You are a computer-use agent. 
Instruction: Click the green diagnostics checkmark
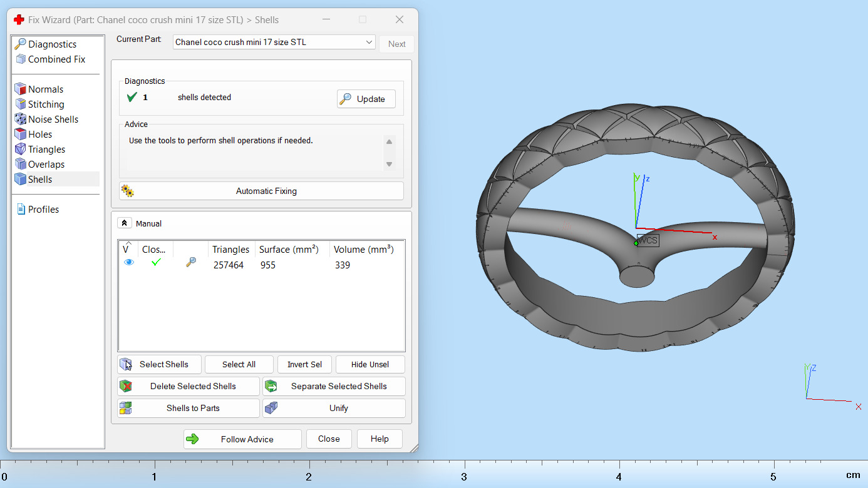132,98
